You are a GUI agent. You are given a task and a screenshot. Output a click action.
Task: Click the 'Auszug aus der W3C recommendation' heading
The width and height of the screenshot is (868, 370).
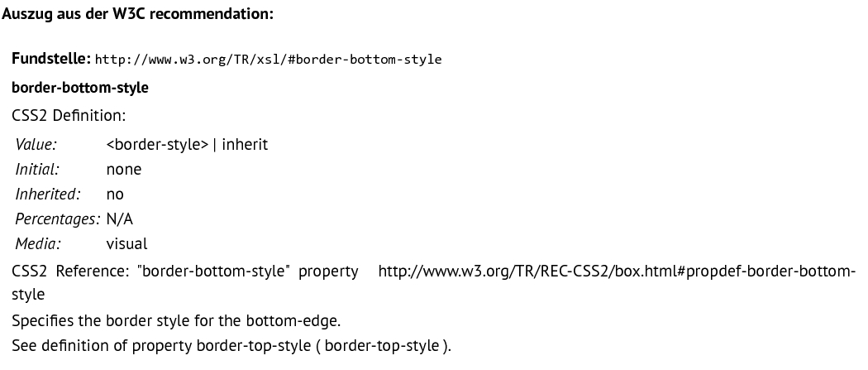(x=138, y=14)
